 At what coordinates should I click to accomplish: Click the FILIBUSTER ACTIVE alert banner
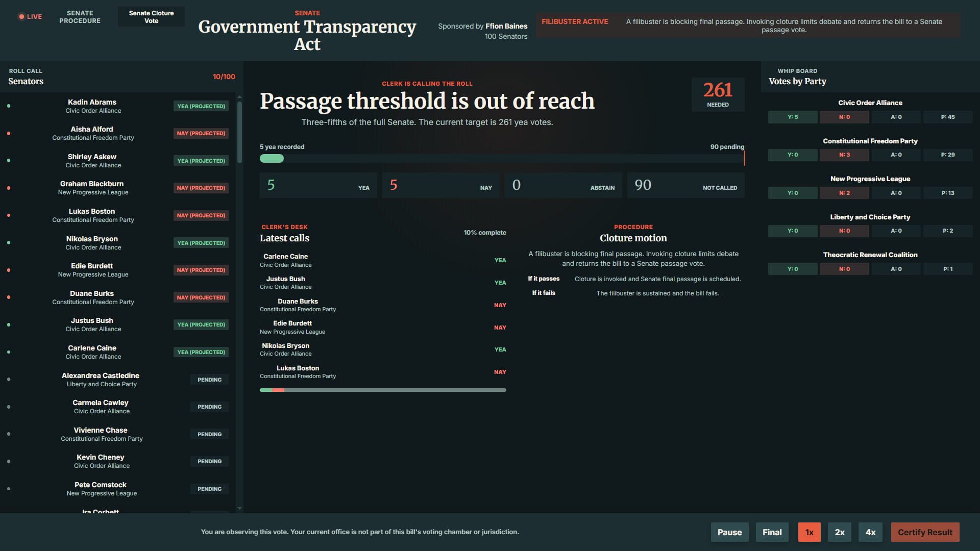[748, 25]
